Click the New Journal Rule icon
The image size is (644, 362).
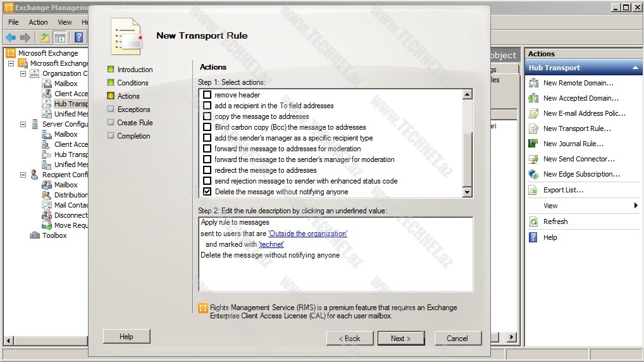click(533, 144)
